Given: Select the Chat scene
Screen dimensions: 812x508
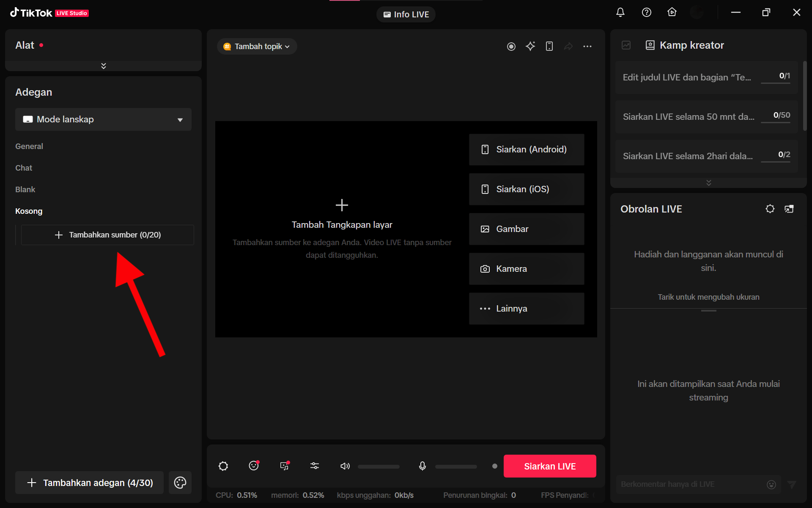Looking at the screenshot, I should pos(24,168).
